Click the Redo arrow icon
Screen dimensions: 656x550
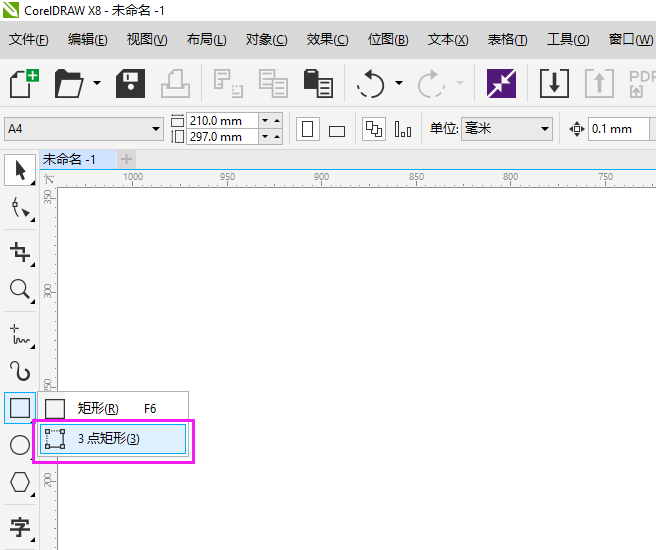tap(431, 83)
